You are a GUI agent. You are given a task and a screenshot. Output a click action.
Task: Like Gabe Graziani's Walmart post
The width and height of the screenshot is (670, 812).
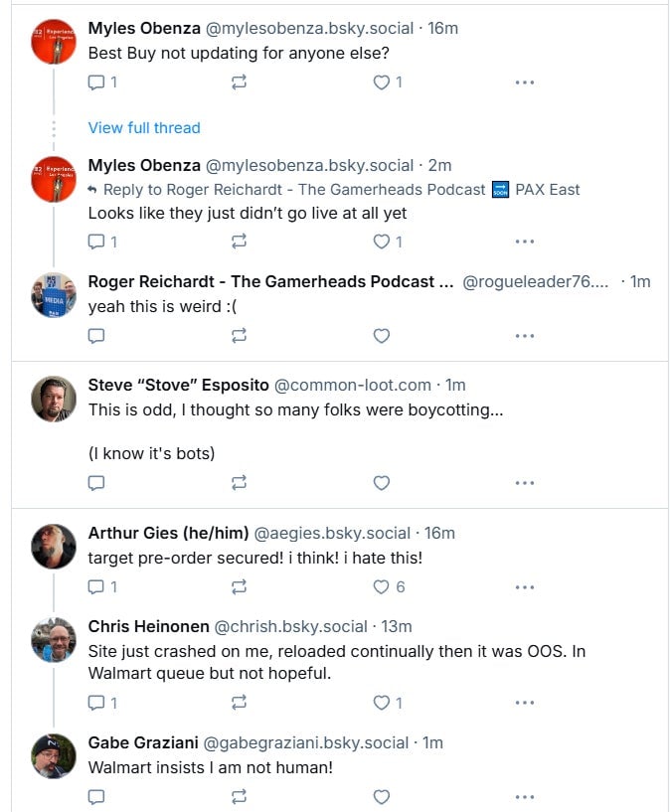click(x=381, y=796)
